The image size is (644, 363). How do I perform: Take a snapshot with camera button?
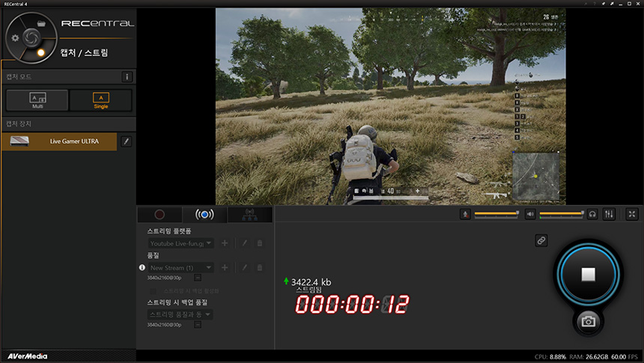click(x=588, y=321)
